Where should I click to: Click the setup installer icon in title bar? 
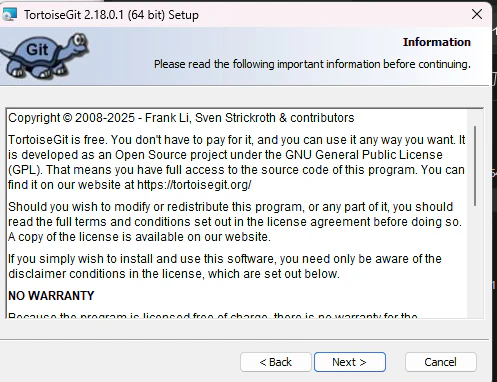point(9,15)
